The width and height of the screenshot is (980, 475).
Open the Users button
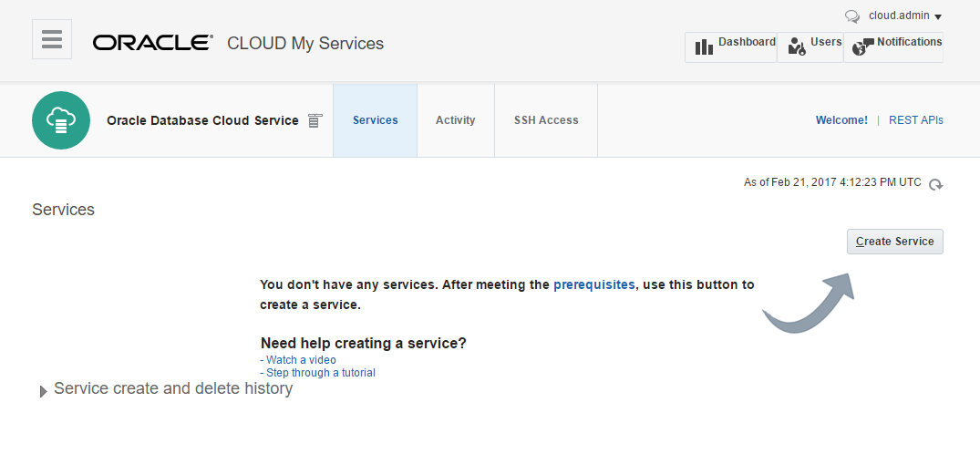click(810, 47)
